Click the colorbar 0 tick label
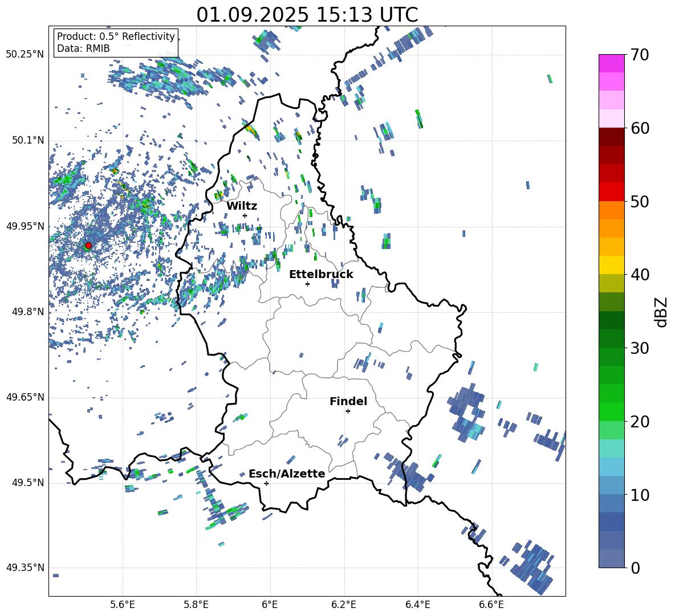The image size is (675, 616). [x=635, y=568]
